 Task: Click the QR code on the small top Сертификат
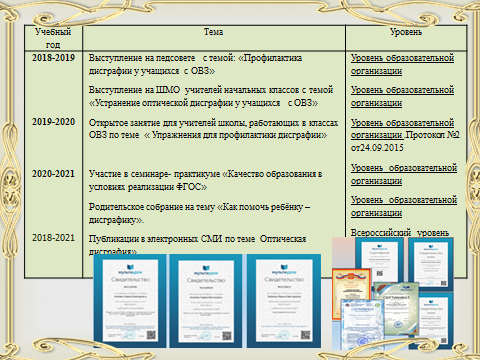[380, 273]
